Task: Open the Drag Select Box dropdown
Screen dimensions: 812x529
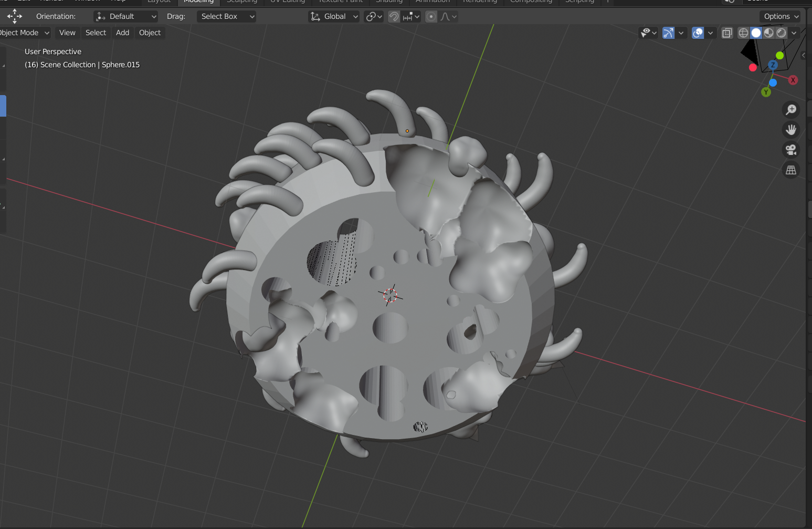Action: (227, 17)
